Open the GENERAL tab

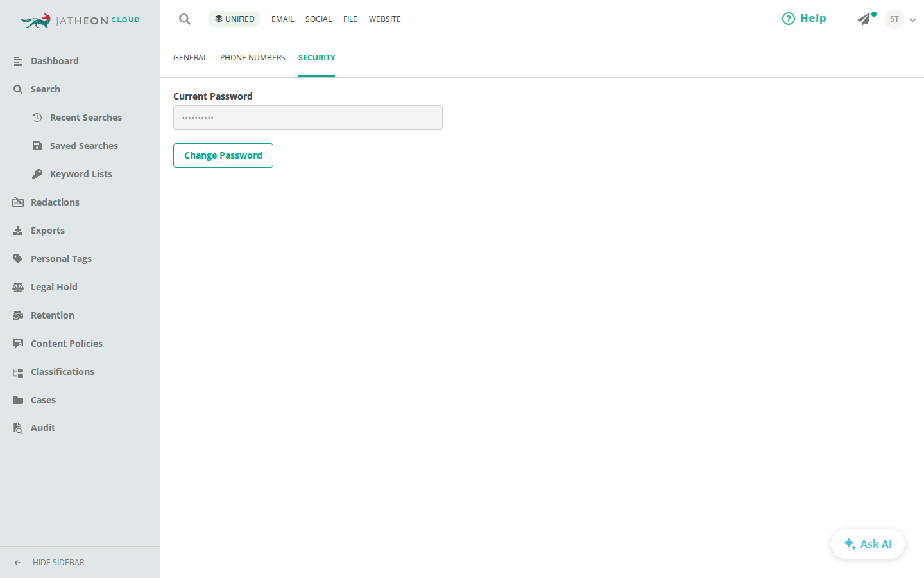pyautogui.click(x=191, y=58)
